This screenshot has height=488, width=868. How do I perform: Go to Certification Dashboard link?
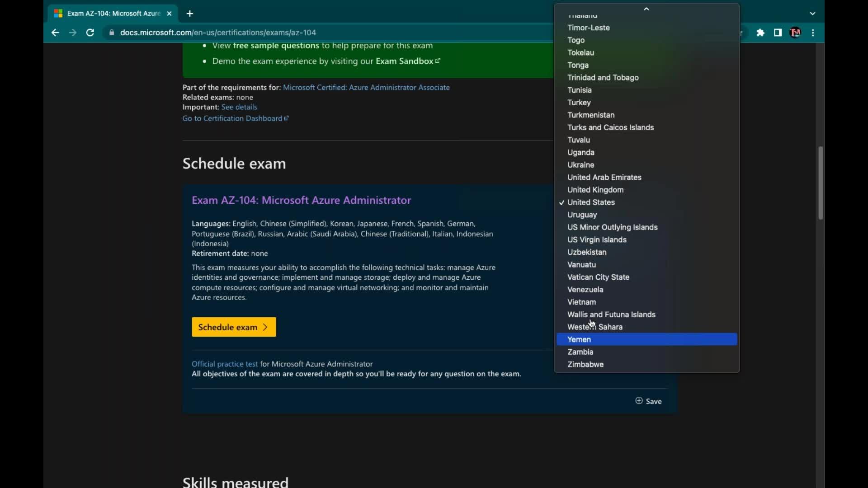point(236,118)
